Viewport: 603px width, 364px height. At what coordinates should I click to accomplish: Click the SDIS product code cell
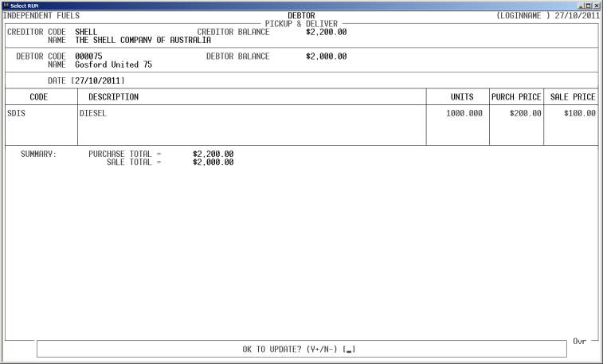click(17, 114)
